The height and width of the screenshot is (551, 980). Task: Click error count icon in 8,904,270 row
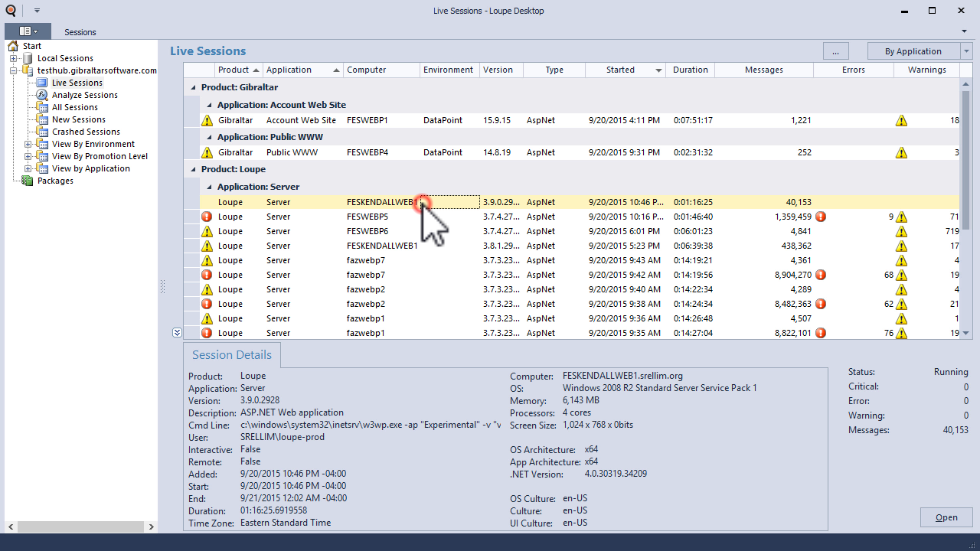tap(821, 275)
